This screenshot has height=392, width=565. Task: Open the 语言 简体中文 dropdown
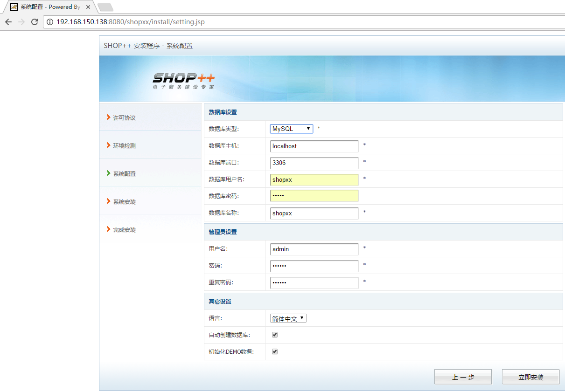point(288,318)
